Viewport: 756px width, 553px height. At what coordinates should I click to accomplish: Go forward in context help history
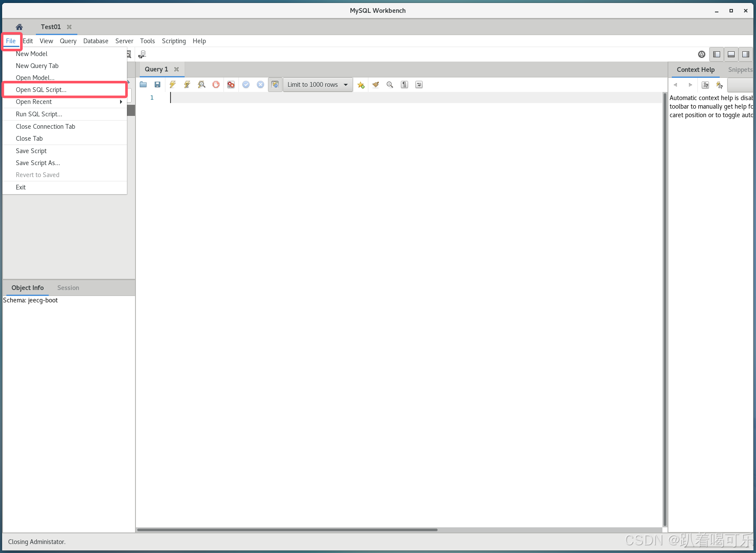tap(690, 85)
